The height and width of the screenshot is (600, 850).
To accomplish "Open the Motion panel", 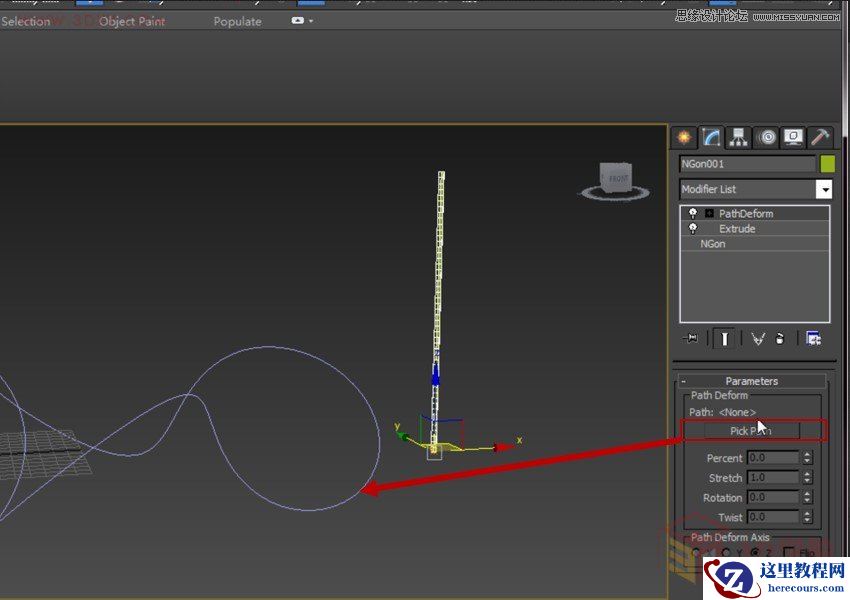I will pyautogui.click(x=765, y=138).
